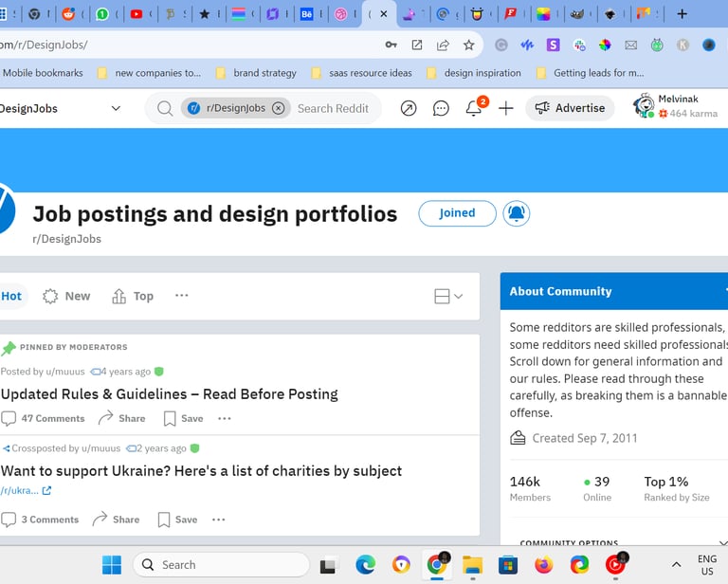Click the color wheel extension icon
This screenshot has height=584, width=728.
[605, 45]
